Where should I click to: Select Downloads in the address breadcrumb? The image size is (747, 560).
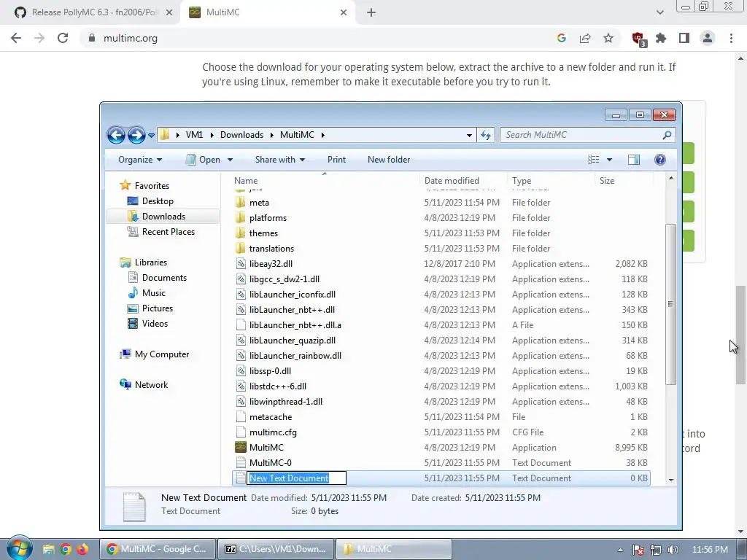241,135
